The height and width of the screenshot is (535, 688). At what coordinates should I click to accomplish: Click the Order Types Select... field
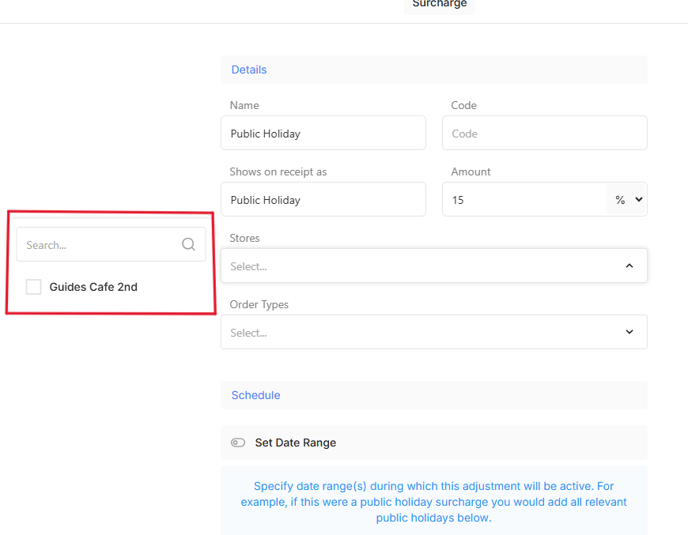420,332
